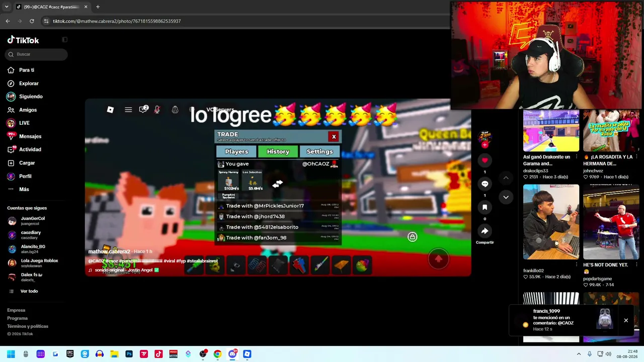This screenshot has width=644, height=362.
Task: Share the video via Compartir arrow
Action: [485, 231]
